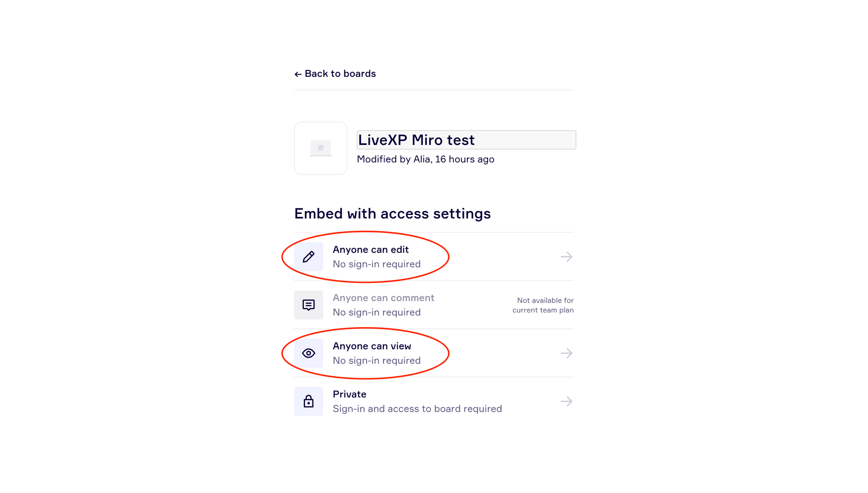The height and width of the screenshot is (493, 868).
Task: Click the pencil edit icon
Action: 309,257
